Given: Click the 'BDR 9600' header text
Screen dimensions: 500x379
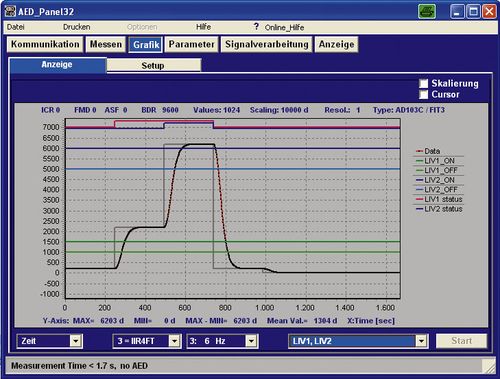Looking at the screenshot, I should coord(160,110).
